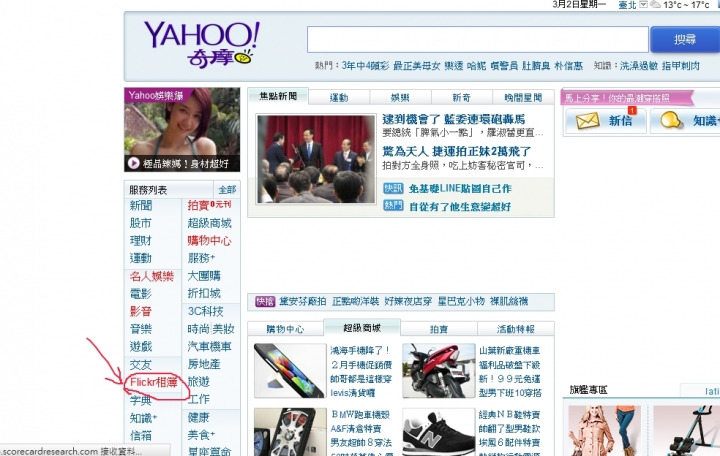Viewport: 720px width, 456px height.
Task: Open the 3C科技 service link
Action: pos(206,311)
